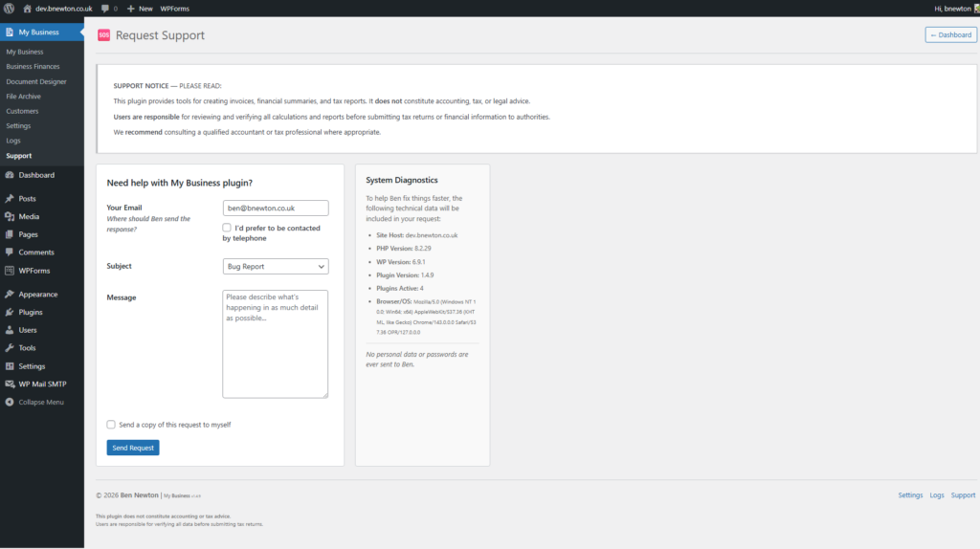Click the Send Request button
980x549 pixels.
133,448
